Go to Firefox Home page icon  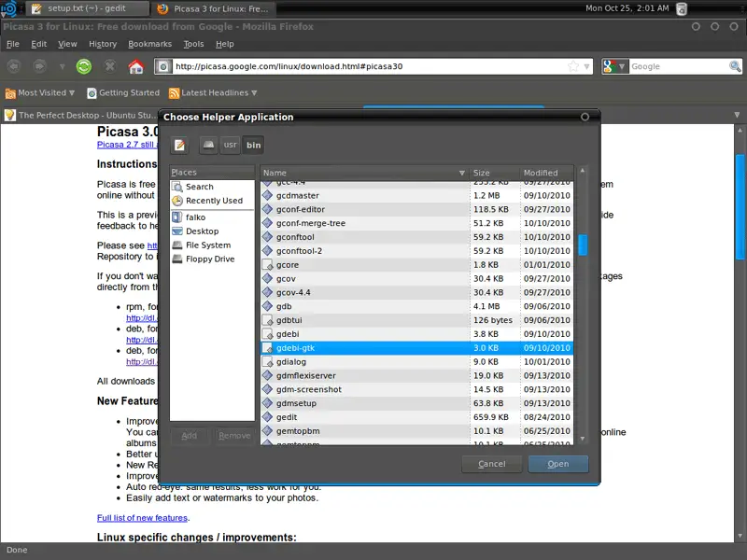coord(135,66)
